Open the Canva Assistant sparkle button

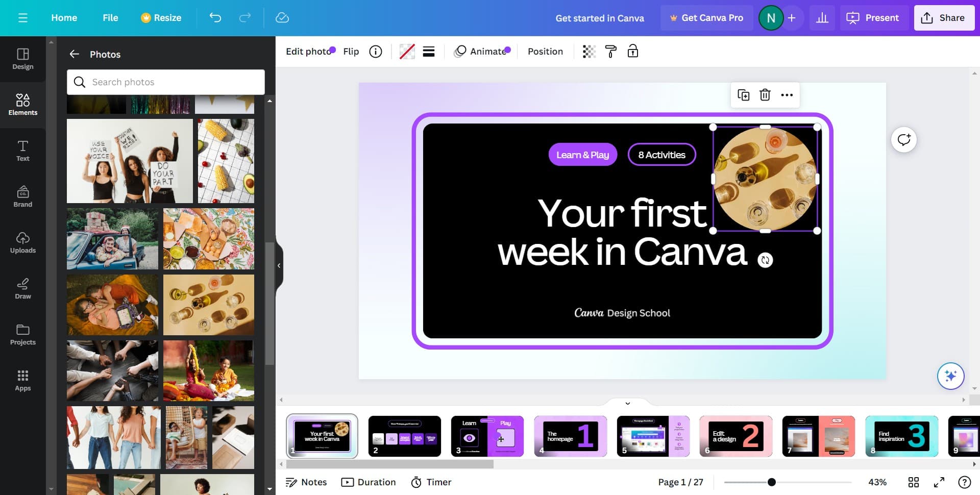pos(950,376)
